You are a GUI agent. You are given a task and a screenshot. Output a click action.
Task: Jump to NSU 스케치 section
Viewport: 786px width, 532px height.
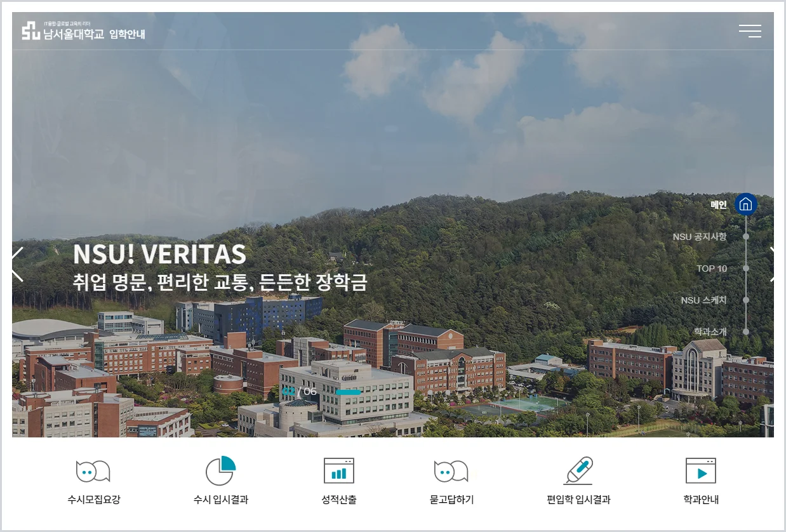703,300
